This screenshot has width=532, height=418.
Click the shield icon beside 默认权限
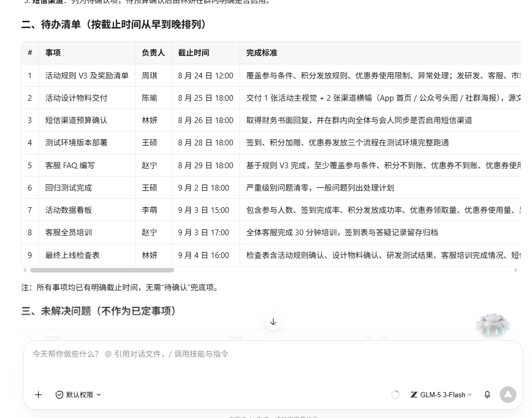(59, 395)
